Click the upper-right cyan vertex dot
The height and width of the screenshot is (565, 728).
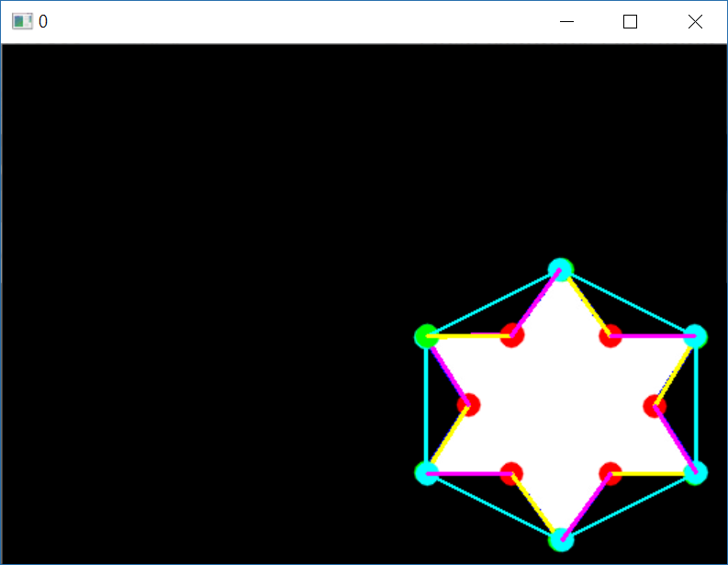[x=696, y=336]
